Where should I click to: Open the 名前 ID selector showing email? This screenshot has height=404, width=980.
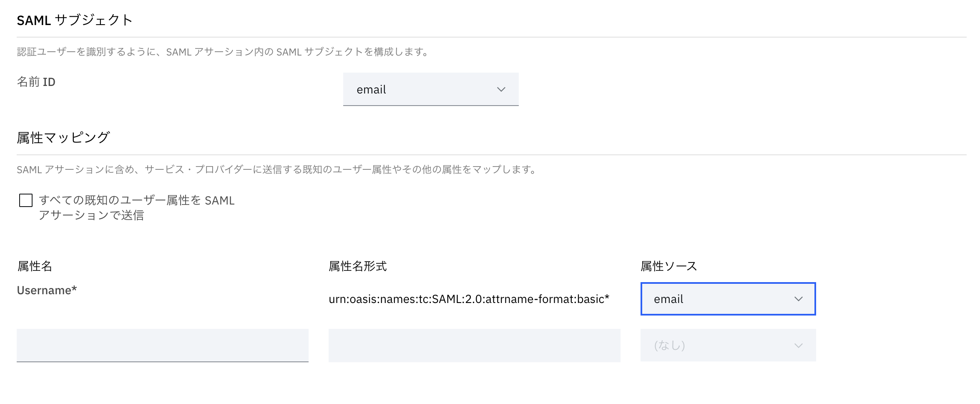[431, 89]
